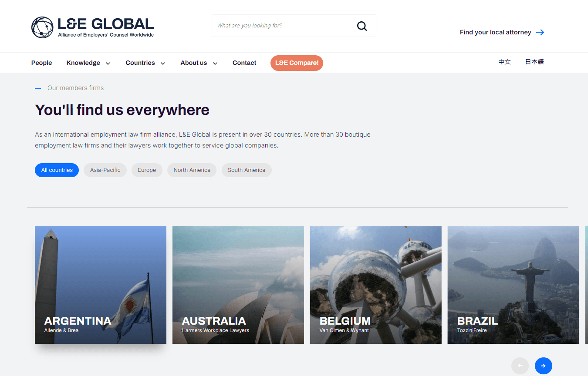Viewport: 588px width, 376px height.
Task: Expand the Knowledge dropdown chevron
Action: point(108,63)
